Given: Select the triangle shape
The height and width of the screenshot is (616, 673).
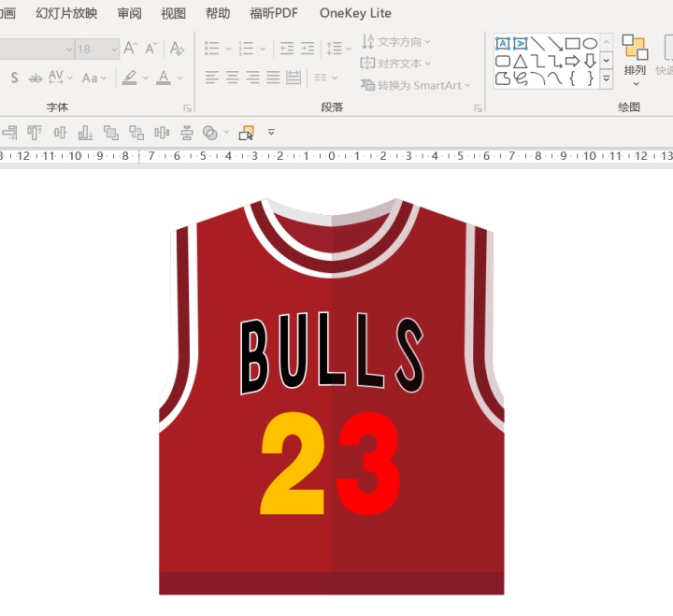Looking at the screenshot, I should (x=521, y=61).
